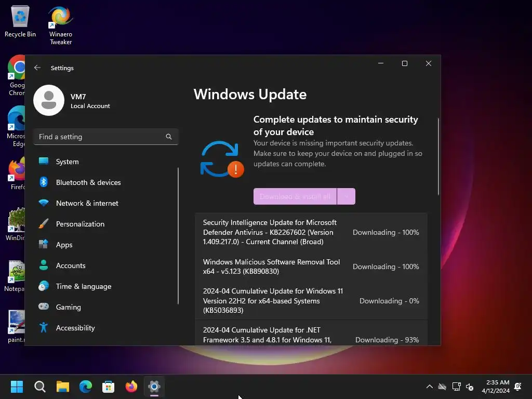The height and width of the screenshot is (399, 532).
Task: Click the Windows Update heading
Action: click(x=250, y=95)
